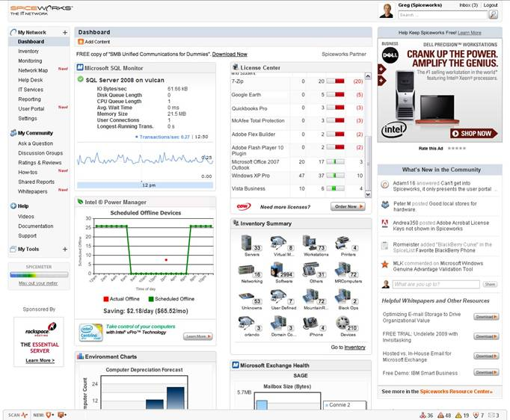Download the Undelete 2009 free trial
This screenshot has width=510, height=420.
[486, 336]
